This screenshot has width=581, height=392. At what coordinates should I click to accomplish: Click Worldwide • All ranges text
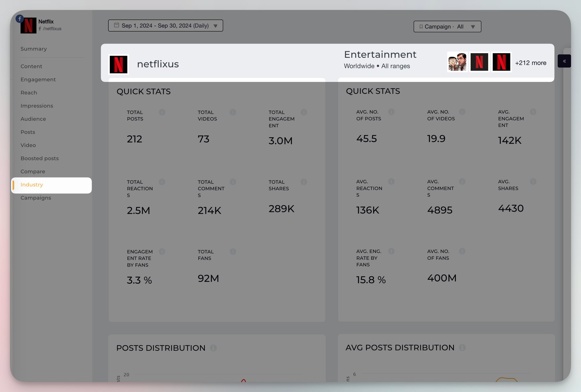[377, 66]
